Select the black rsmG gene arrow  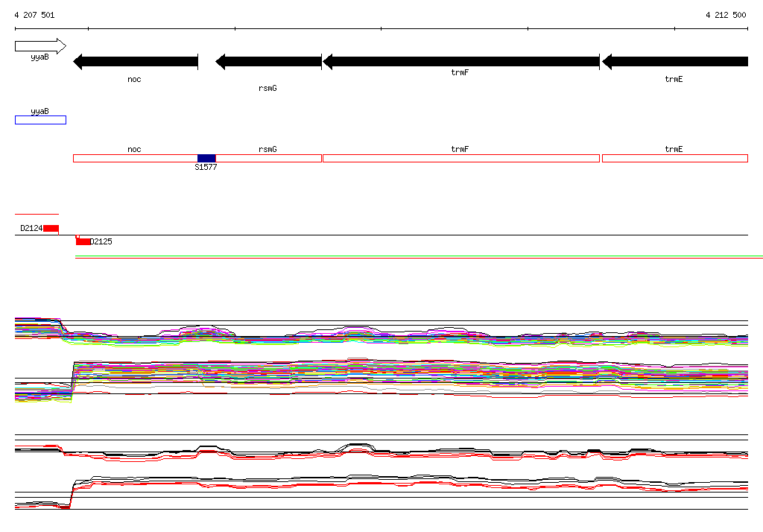coord(268,62)
